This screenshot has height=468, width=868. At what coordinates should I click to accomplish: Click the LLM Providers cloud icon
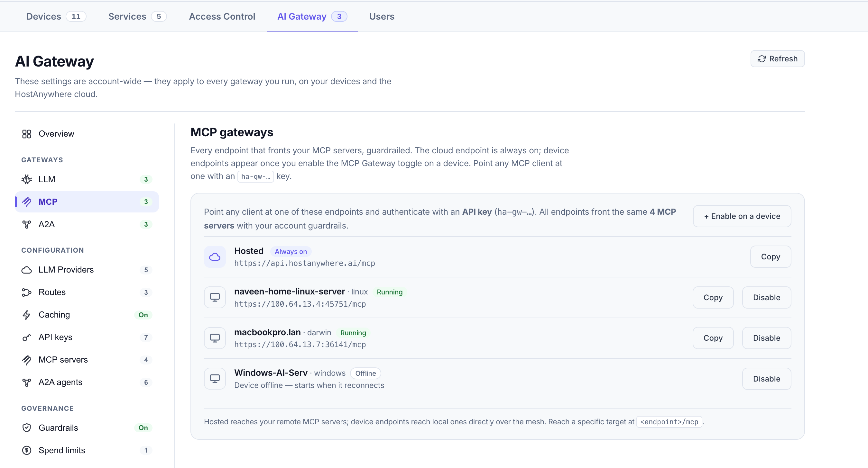[x=27, y=270]
